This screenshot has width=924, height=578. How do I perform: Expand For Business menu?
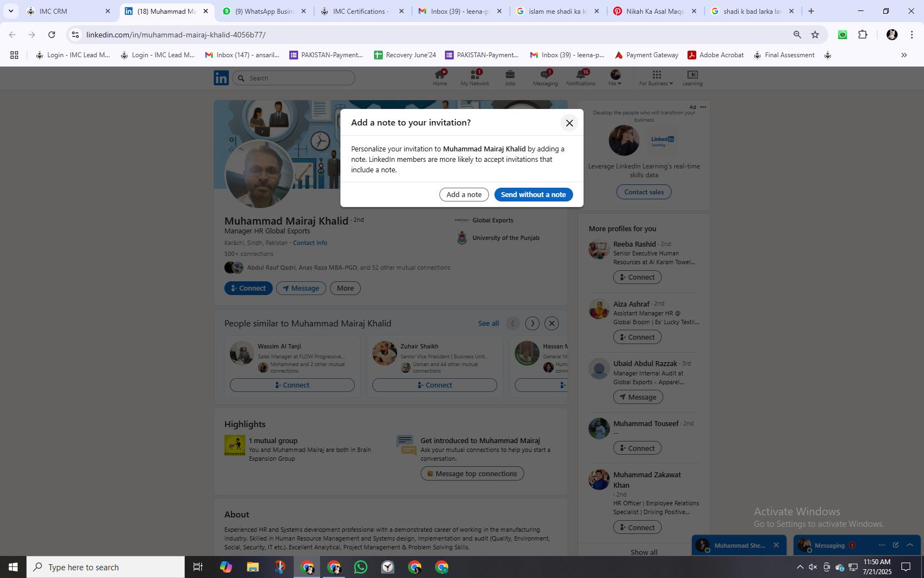656,78
